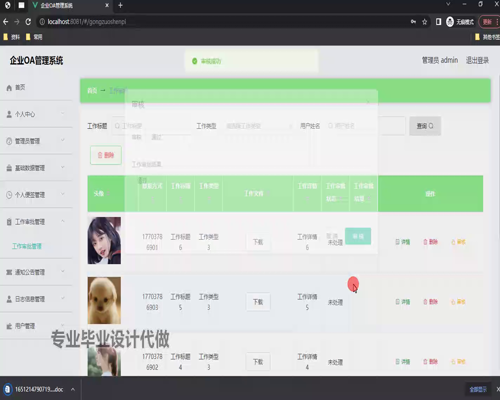The height and width of the screenshot is (400, 500).
Task: Click the 基础数据管理 sidebar icon
Action: coord(9,168)
